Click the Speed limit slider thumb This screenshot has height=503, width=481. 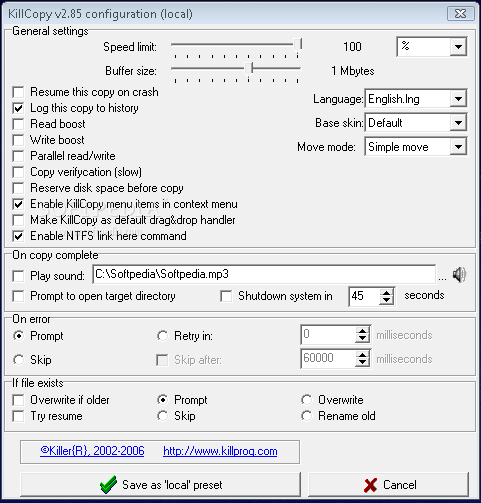pyautogui.click(x=298, y=45)
